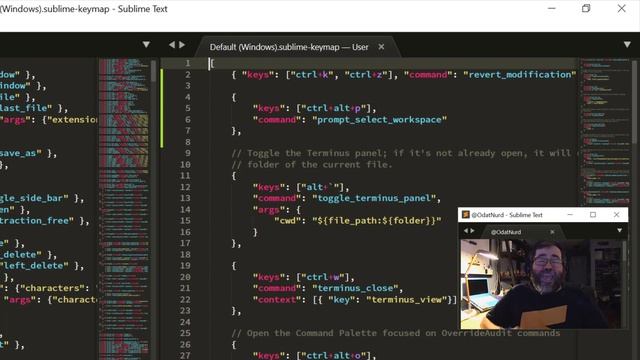Click previous tab arrow in @OdatNurd window

click(x=466, y=231)
